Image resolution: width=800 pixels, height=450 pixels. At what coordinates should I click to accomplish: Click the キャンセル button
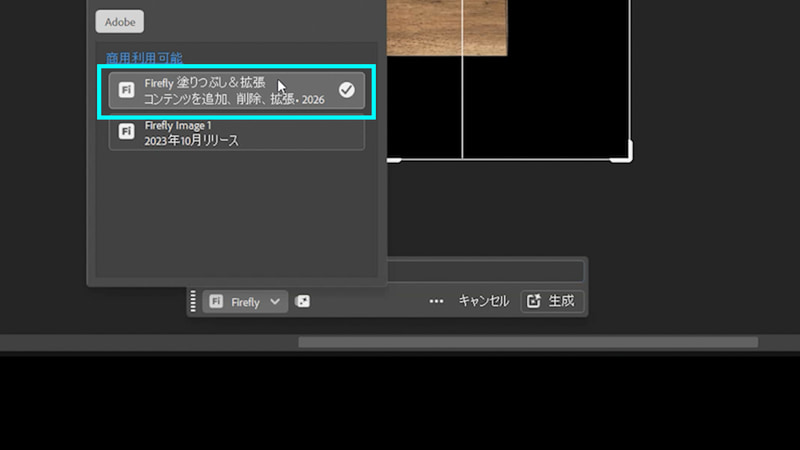(483, 301)
